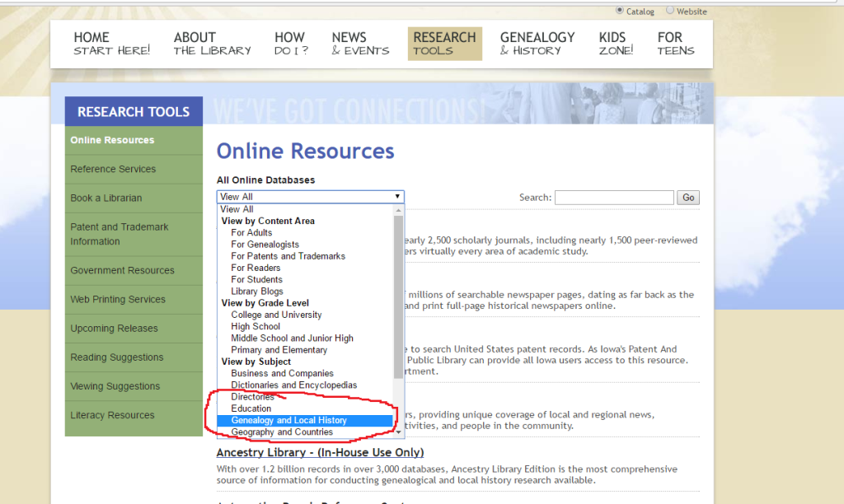Go to Web Printing Services
The image size is (844, 504).
point(118,300)
